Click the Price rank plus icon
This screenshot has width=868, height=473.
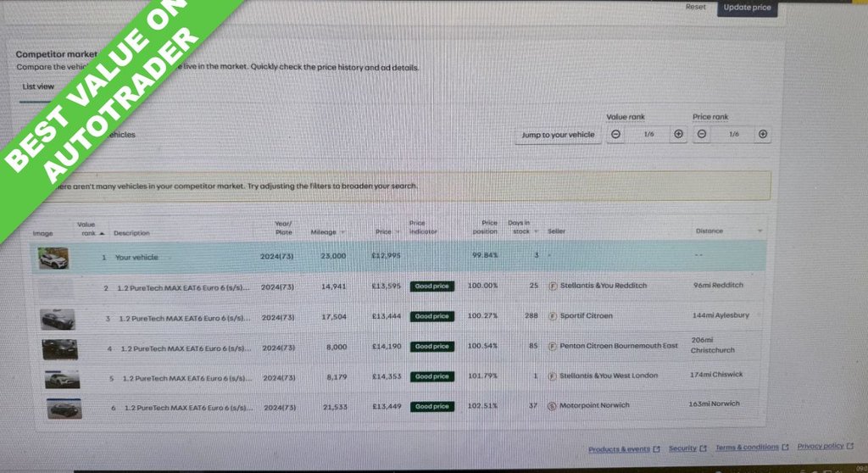(763, 134)
